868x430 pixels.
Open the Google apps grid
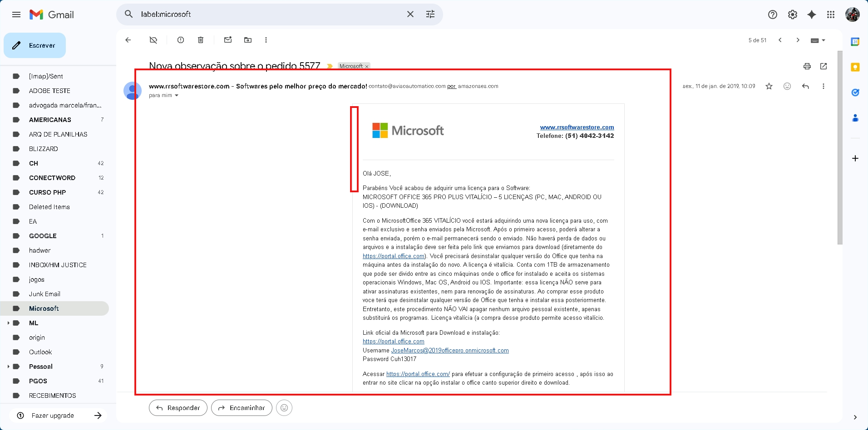point(831,15)
